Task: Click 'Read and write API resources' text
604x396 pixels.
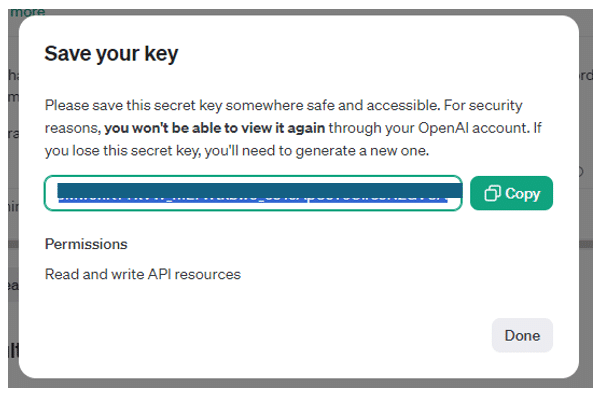Action: (x=143, y=274)
